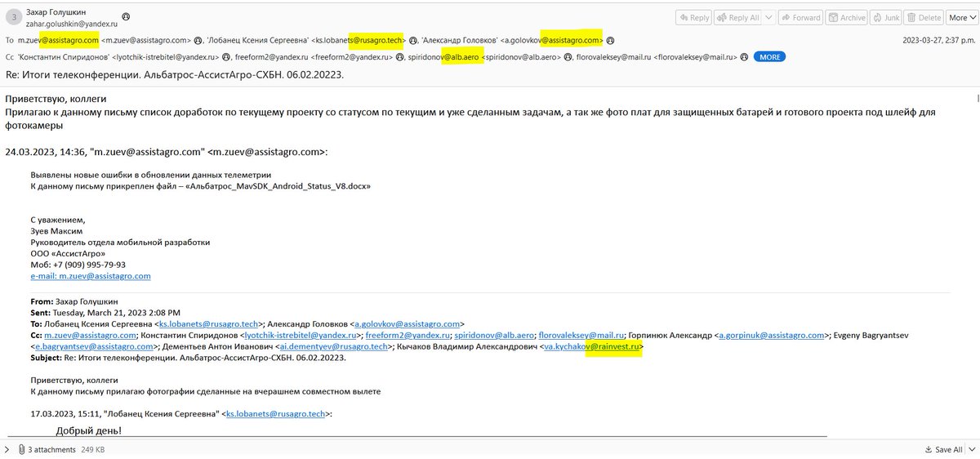Click greeting 'Добрый день!' in quoted message
This screenshot has width=980, height=459.
coord(88,430)
